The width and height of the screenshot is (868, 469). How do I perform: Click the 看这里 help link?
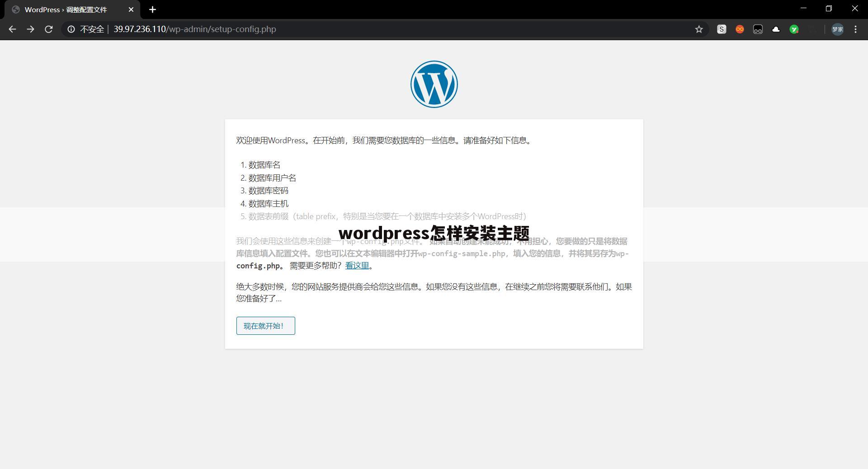pos(357,265)
